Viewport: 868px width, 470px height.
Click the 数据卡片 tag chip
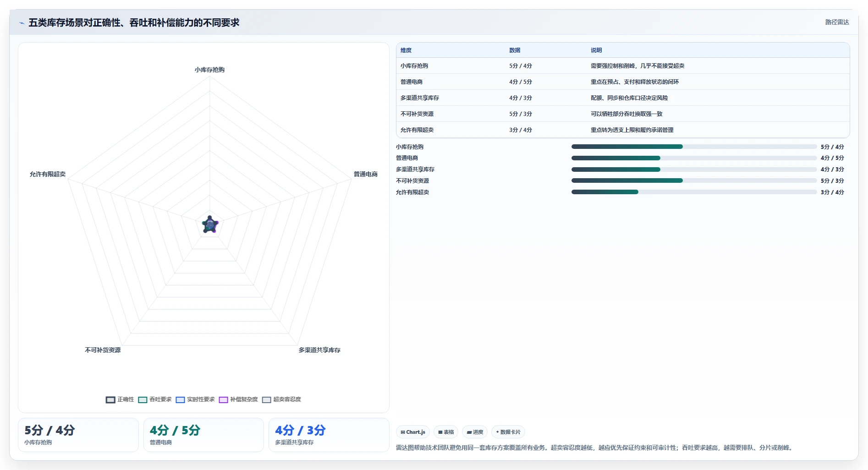pyautogui.click(x=508, y=432)
